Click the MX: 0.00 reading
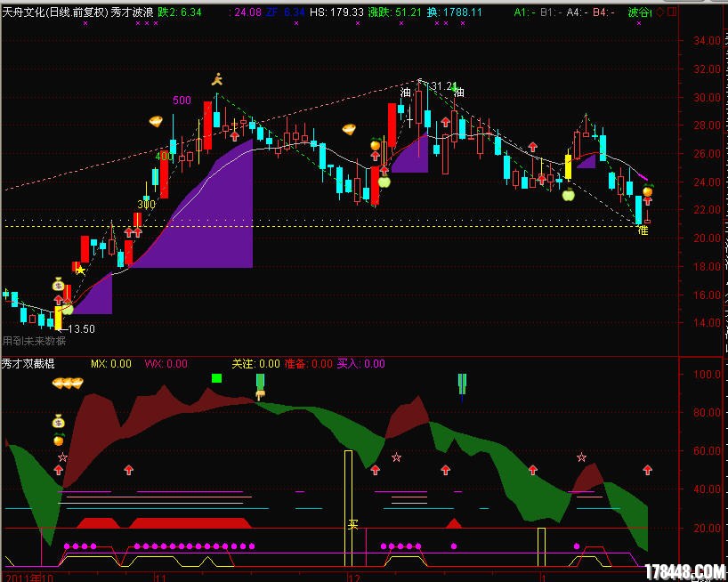Screen dimensions: 728x582 coord(111,363)
